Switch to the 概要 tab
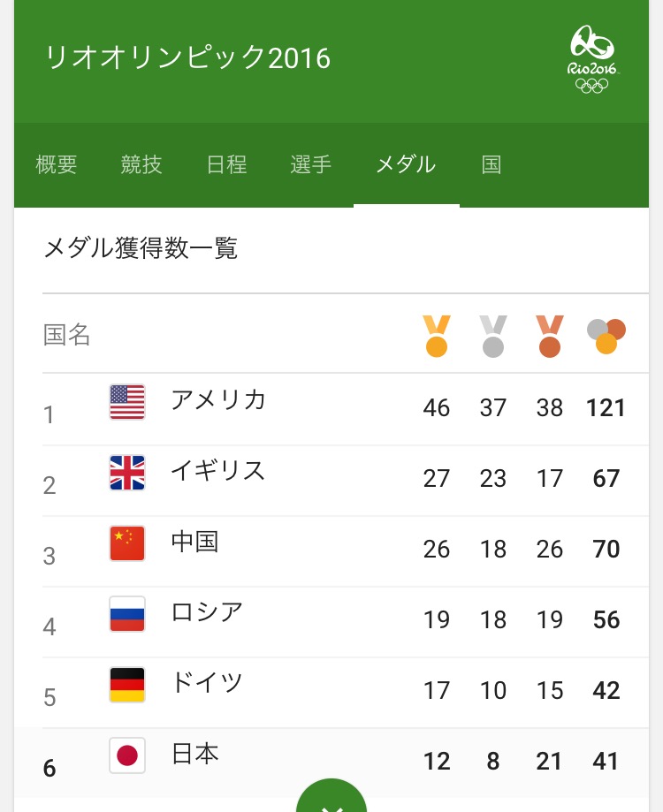Screen dimensions: 663x812 point(57,164)
